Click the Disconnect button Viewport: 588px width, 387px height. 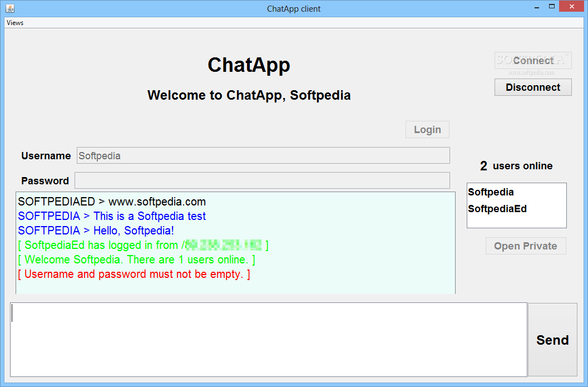pos(533,87)
